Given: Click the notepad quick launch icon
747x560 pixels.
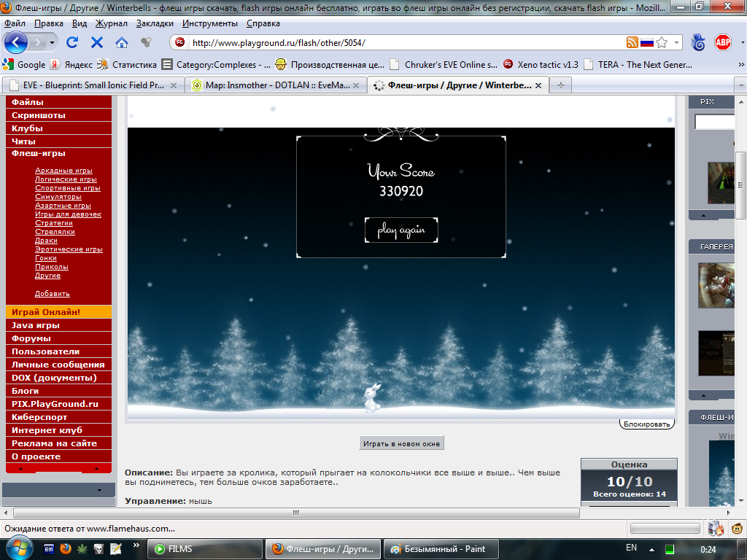Looking at the screenshot, I should point(116,549).
